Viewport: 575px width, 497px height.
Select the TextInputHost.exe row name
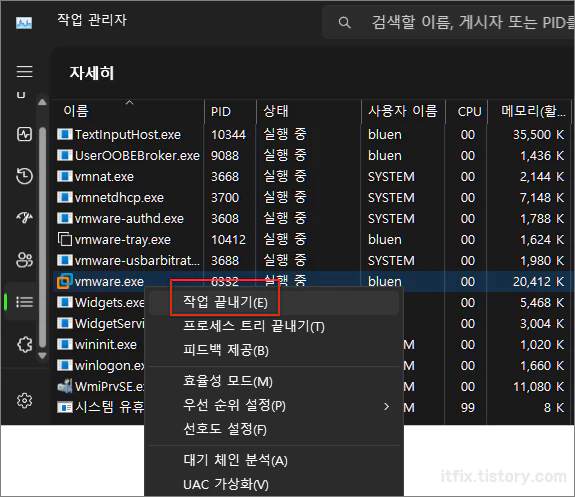pos(128,135)
